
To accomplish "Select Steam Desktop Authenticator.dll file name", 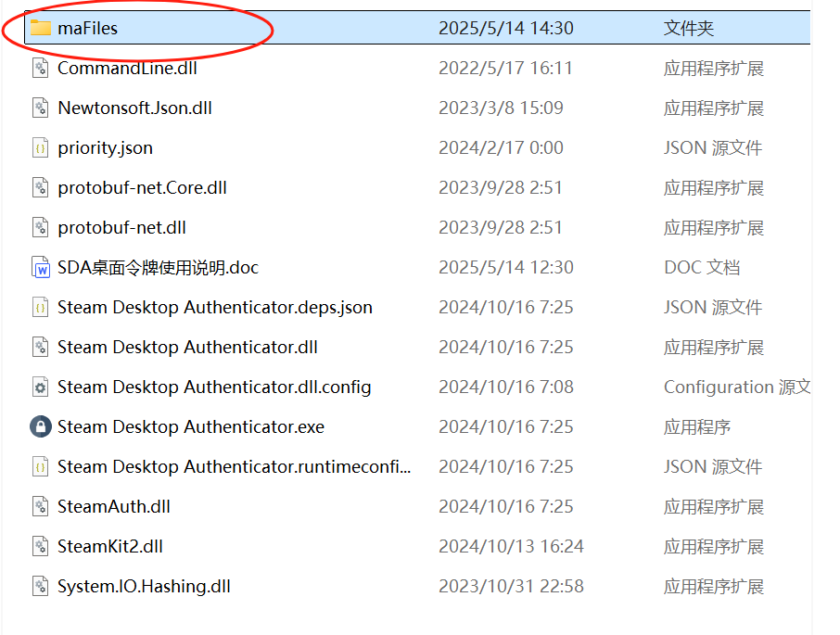I will (x=187, y=347).
